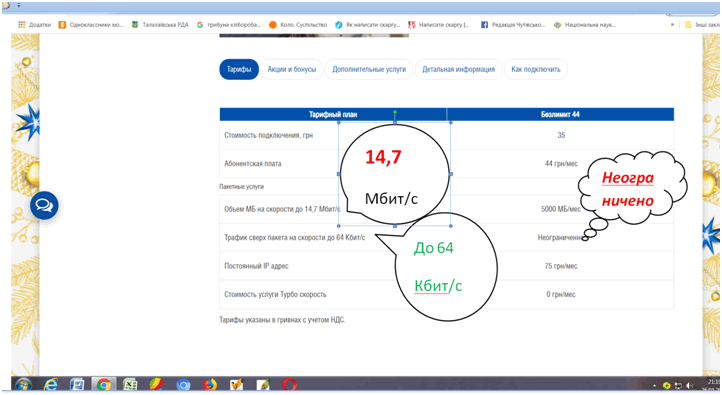
Task: Select the 0 грн/мес value
Action: coord(561,295)
